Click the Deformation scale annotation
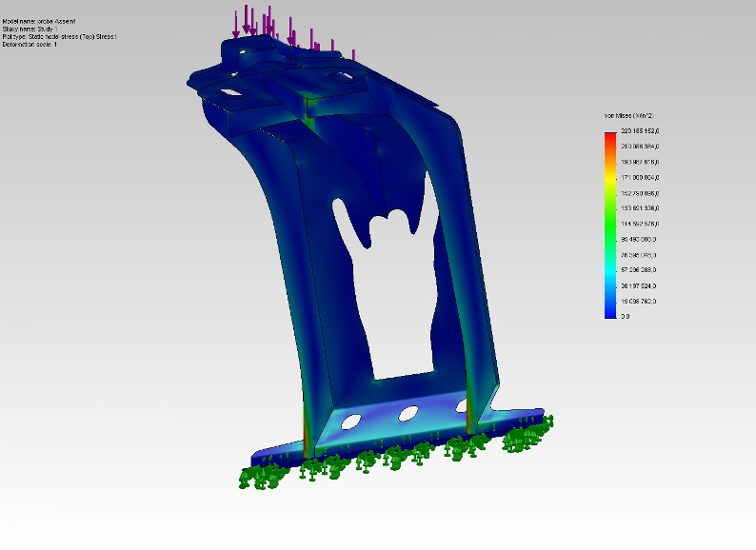The image size is (756, 550). (30, 45)
